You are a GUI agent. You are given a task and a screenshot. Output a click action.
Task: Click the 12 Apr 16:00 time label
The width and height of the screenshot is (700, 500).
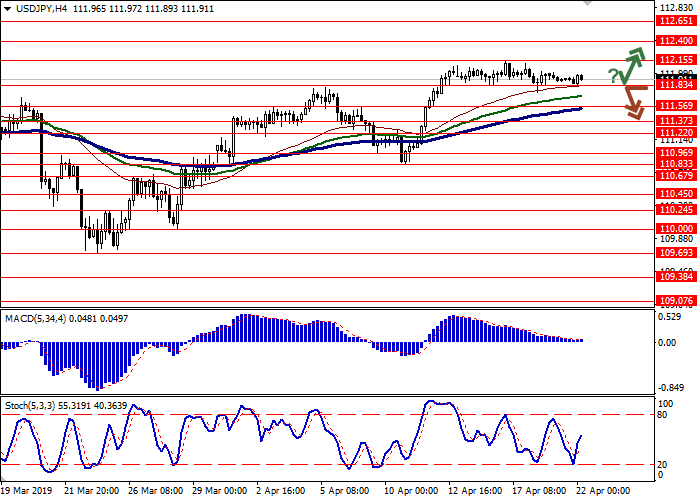(475, 492)
